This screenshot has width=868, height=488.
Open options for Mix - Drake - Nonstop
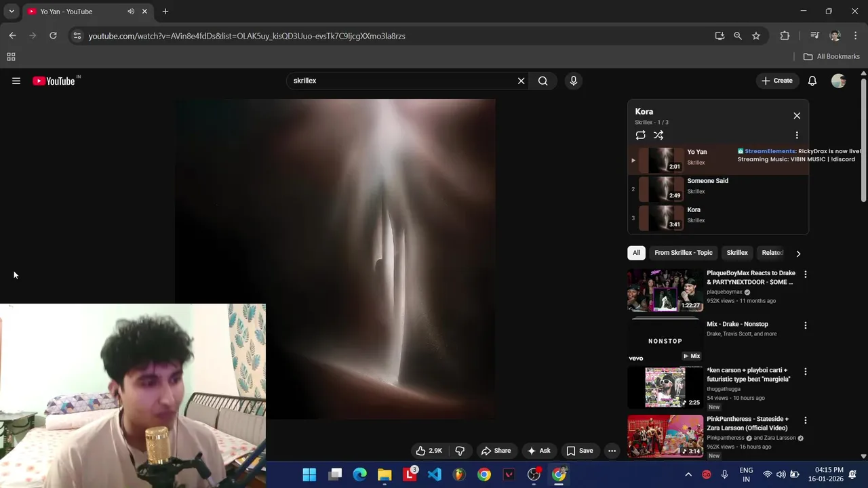(805, 325)
